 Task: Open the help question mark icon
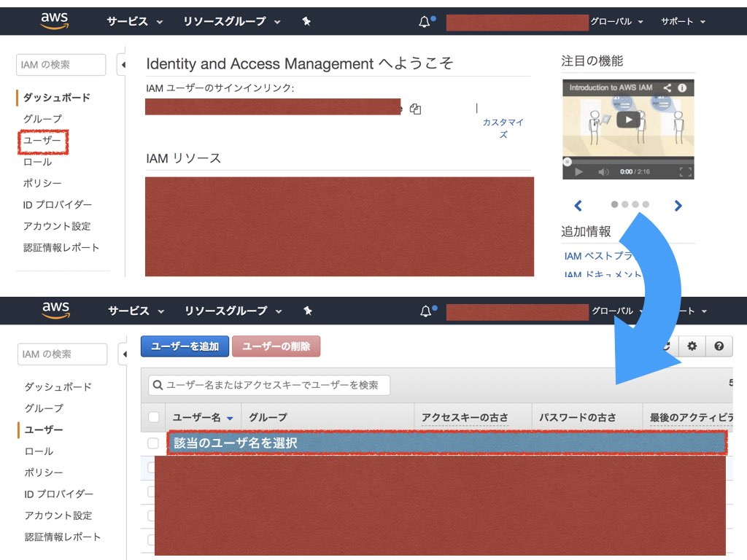[x=719, y=346]
